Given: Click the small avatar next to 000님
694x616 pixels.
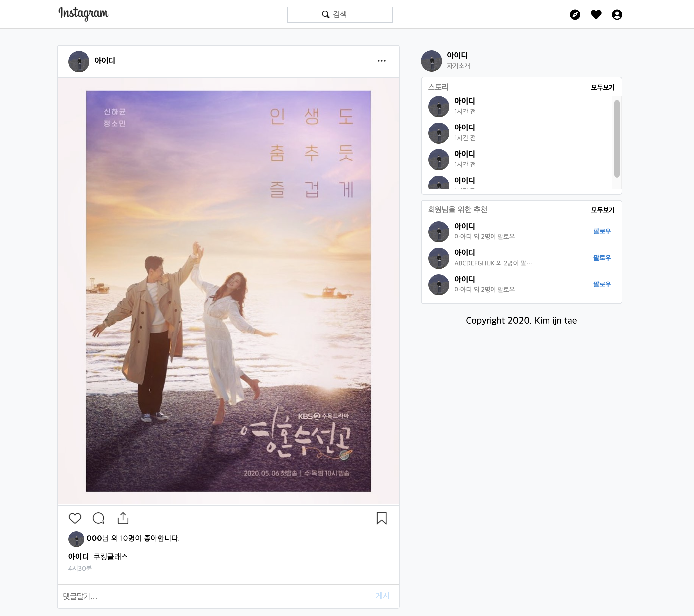Looking at the screenshot, I should tap(76, 539).
